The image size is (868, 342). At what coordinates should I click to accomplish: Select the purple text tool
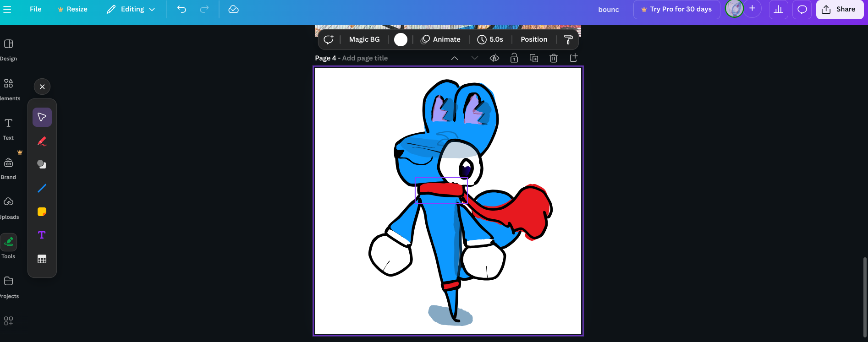(x=42, y=235)
